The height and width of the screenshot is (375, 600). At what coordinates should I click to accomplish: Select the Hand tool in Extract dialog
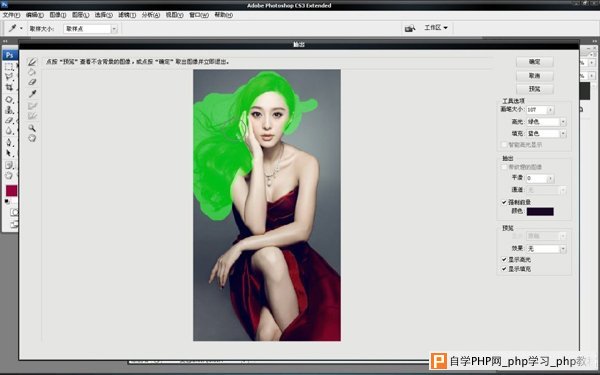point(32,138)
